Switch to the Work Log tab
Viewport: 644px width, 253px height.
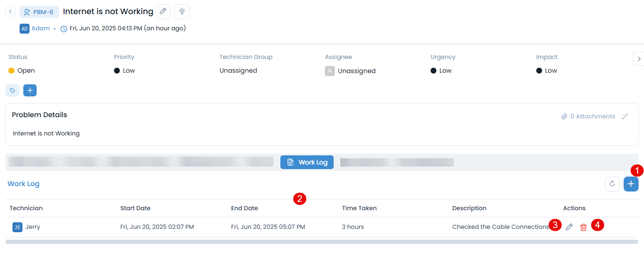click(307, 162)
